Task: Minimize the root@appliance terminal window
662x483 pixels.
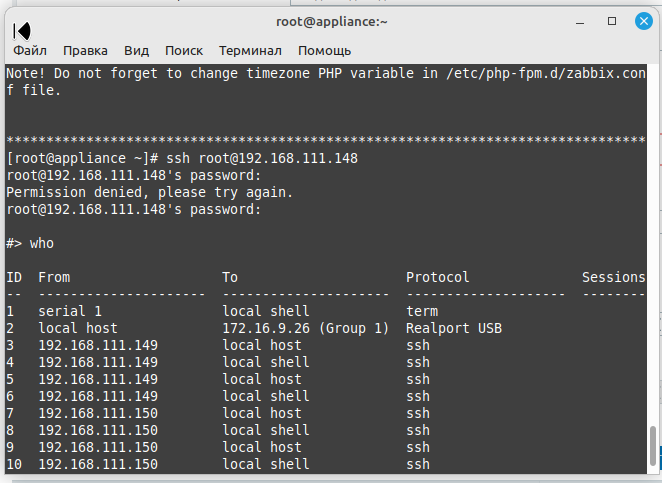Action: click(581, 21)
